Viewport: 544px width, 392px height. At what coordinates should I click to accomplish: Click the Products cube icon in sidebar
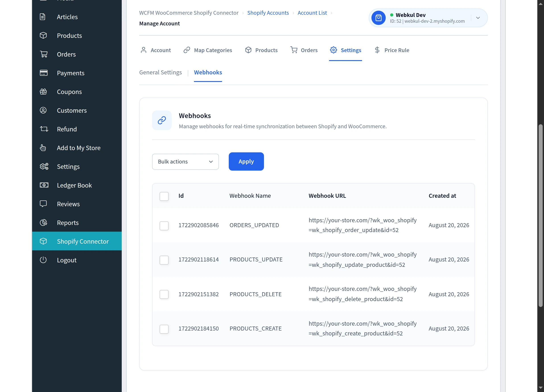pyautogui.click(x=43, y=35)
